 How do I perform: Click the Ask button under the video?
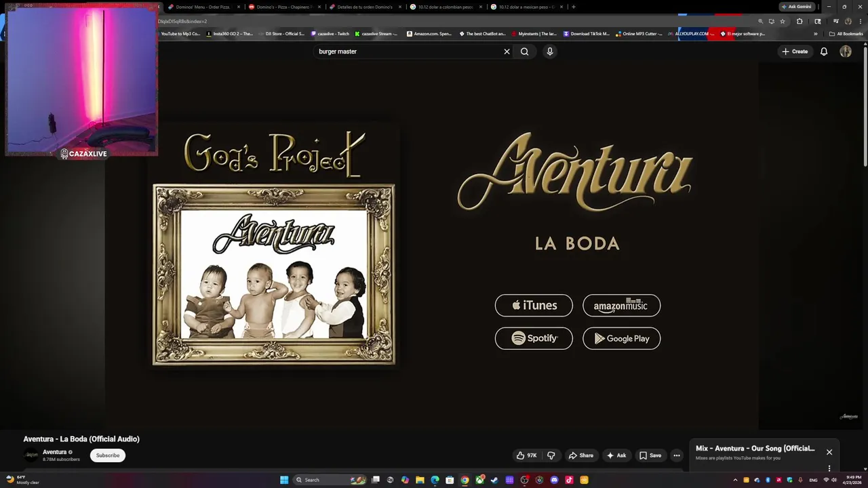(616, 455)
